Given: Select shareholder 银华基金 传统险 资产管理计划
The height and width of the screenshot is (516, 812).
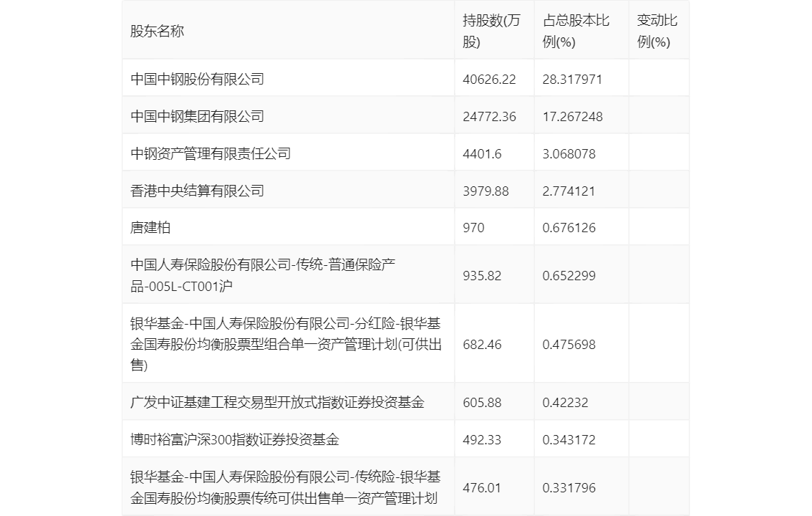Looking at the screenshot, I should pyautogui.click(x=285, y=487).
